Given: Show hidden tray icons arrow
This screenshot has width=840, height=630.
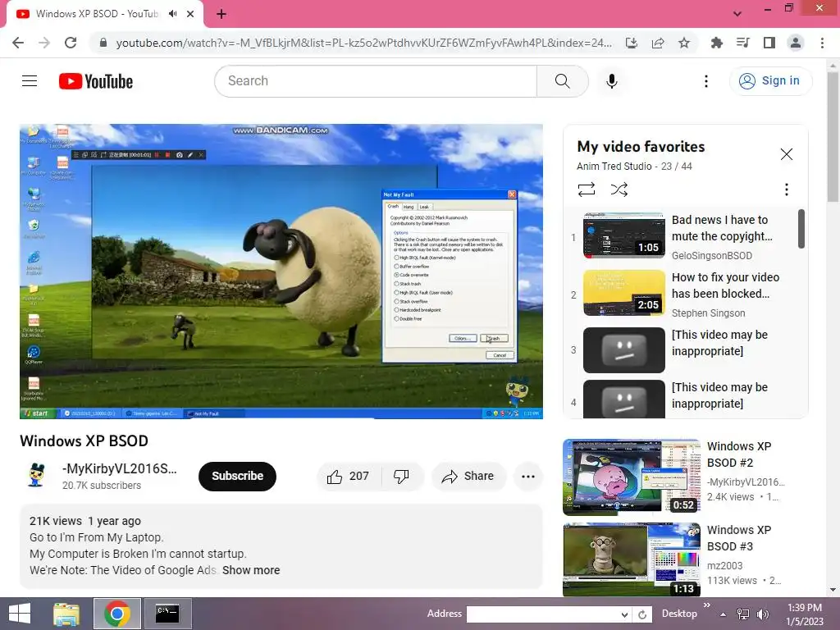Looking at the screenshot, I should pyautogui.click(x=724, y=614).
